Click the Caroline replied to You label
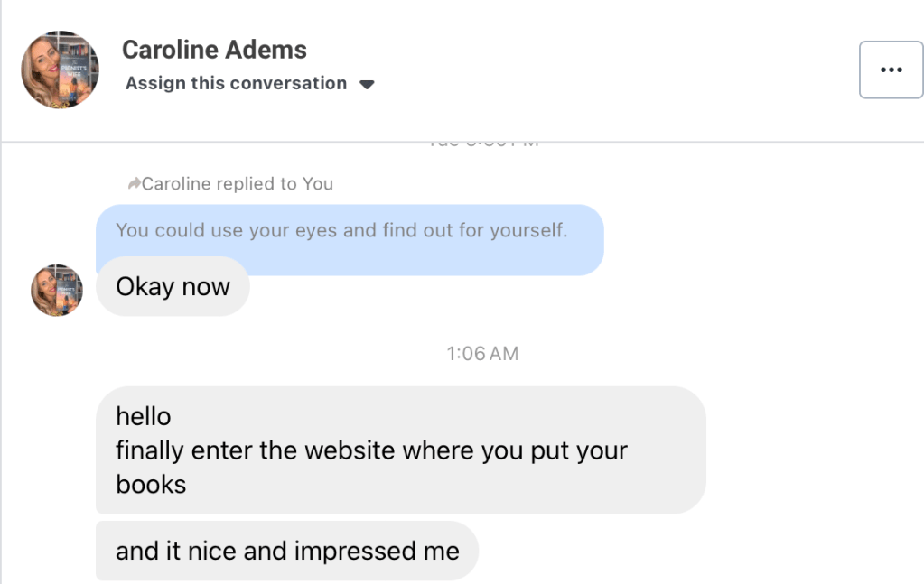 pos(238,184)
